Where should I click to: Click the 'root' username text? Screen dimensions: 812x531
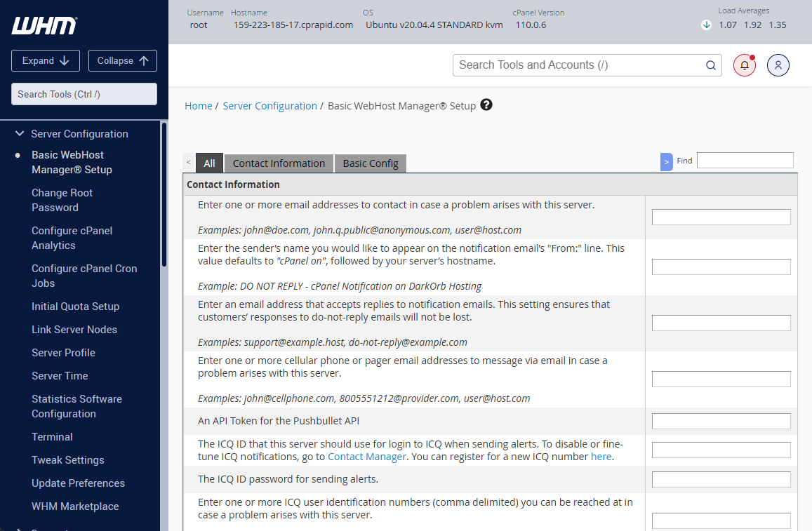(x=199, y=25)
